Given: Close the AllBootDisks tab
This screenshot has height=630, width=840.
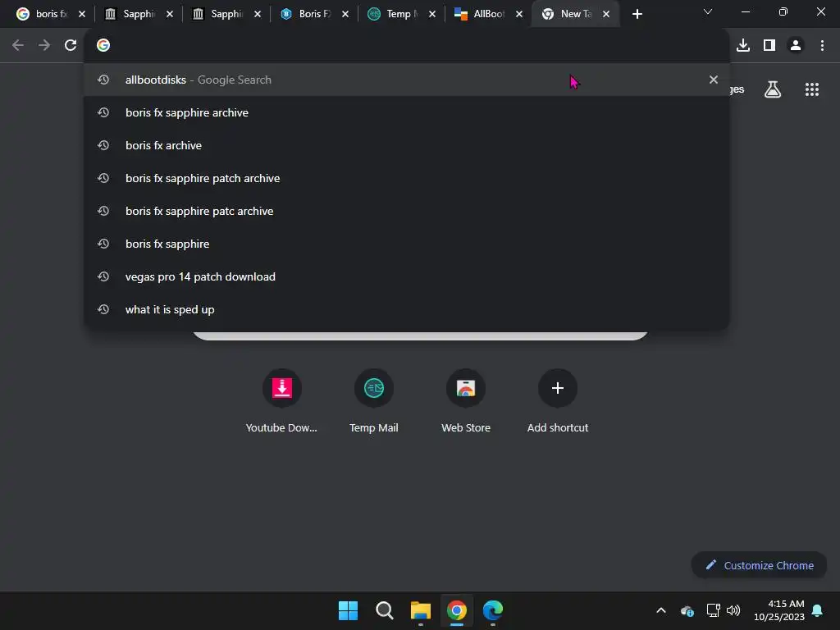Looking at the screenshot, I should pyautogui.click(x=519, y=15).
